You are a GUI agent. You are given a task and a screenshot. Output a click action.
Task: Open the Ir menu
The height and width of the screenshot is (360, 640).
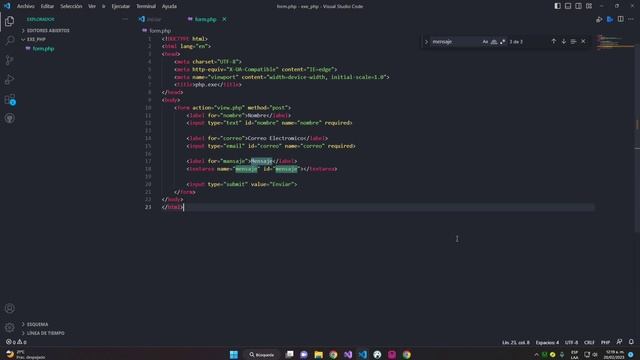pos(103,6)
